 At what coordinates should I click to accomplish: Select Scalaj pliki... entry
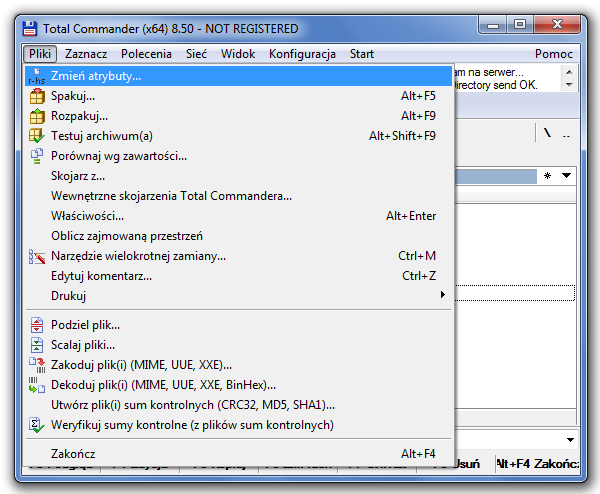pyautogui.click(x=238, y=345)
